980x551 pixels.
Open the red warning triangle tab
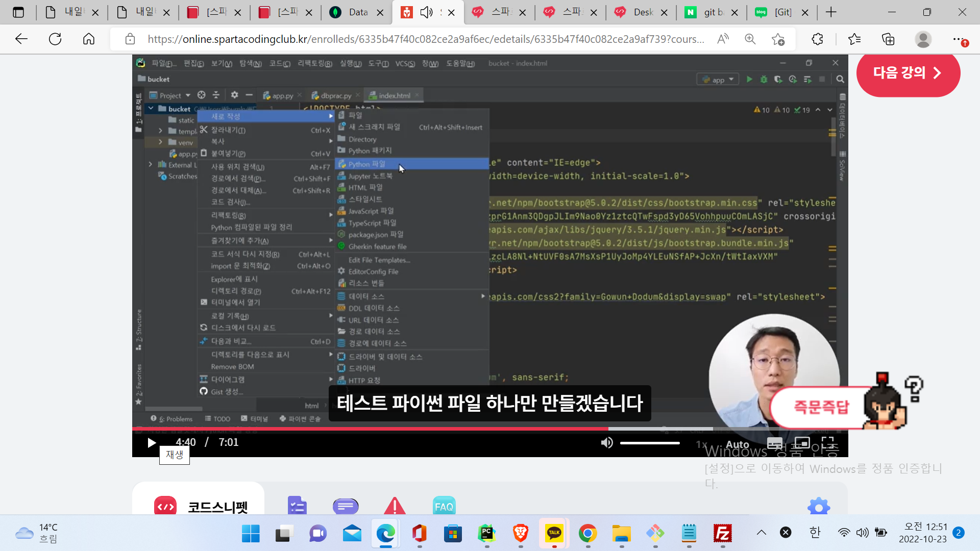pyautogui.click(x=395, y=505)
